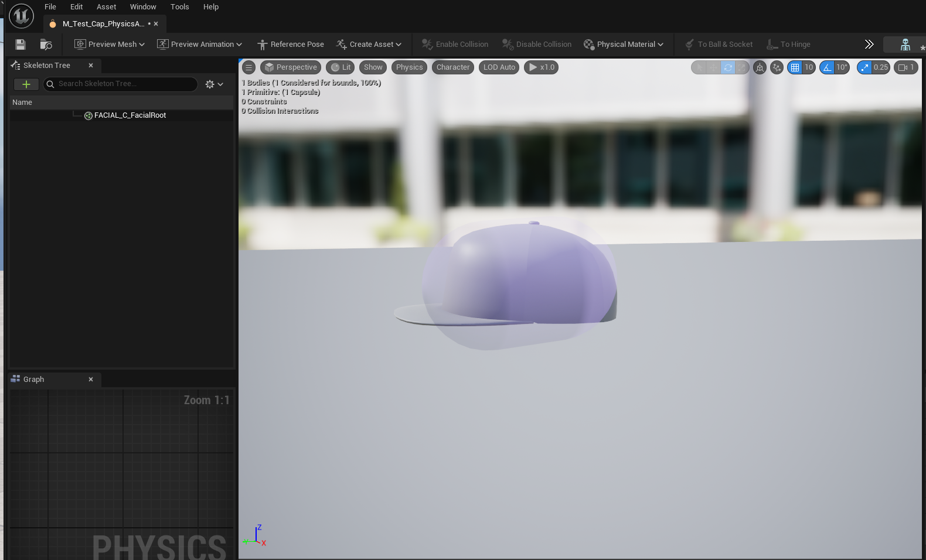The height and width of the screenshot is (560, 926).
Task: Select the rotate transform gizmo
Action: pos(727,67)
